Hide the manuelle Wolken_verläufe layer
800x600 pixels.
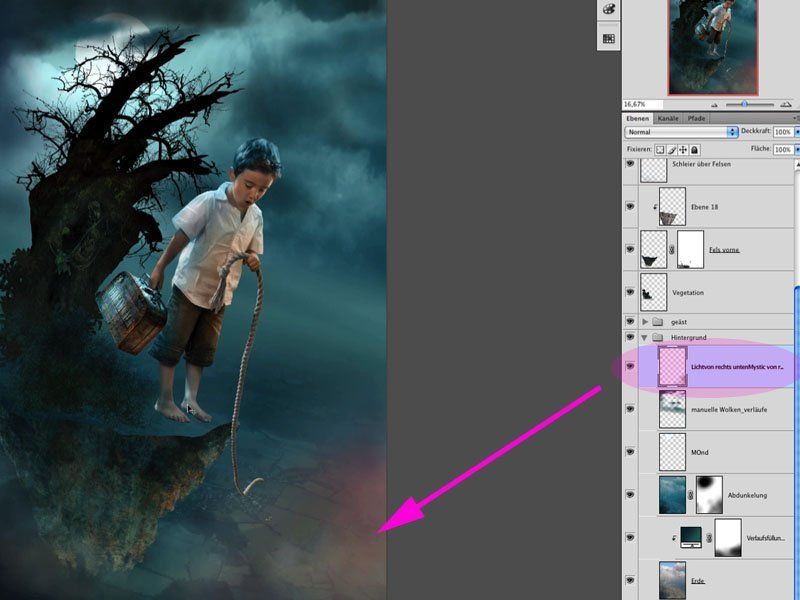(x=630, y=409)
